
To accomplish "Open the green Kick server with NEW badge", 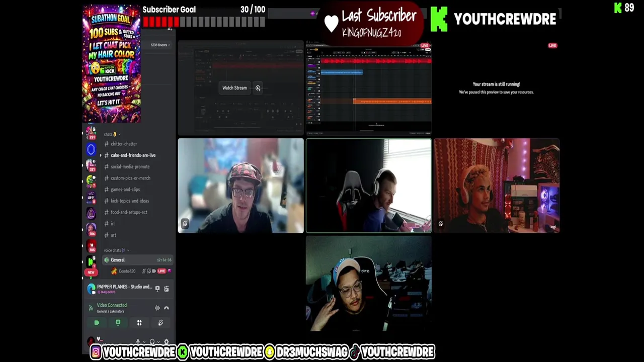I will click(x=91, y=261).
